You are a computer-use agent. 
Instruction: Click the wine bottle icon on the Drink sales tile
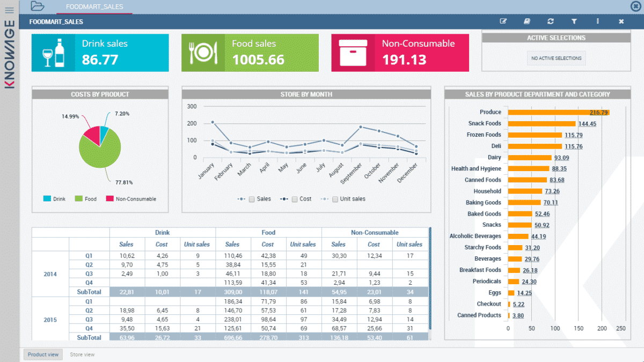[x=54, y=53]
